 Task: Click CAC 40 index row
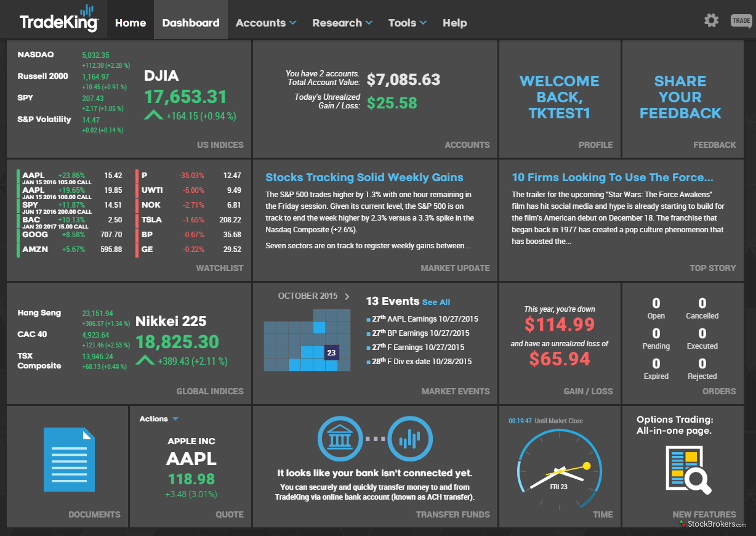click(74, 339)
